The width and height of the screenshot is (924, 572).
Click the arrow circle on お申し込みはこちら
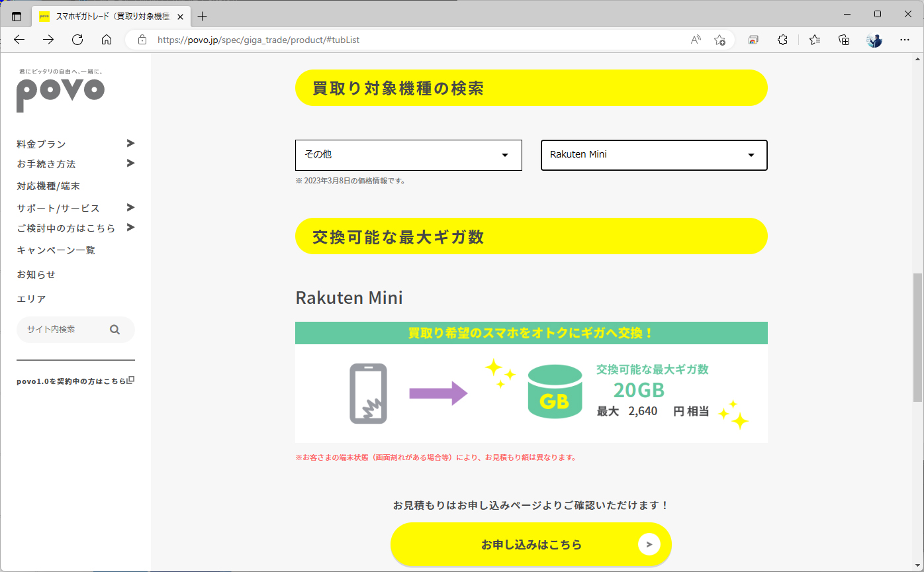(649, 544)
